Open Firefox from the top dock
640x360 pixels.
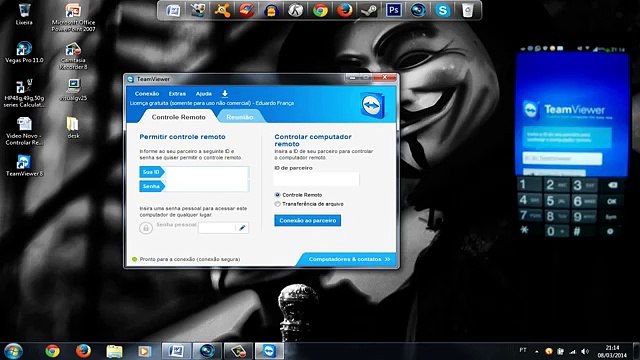point(345,10)
